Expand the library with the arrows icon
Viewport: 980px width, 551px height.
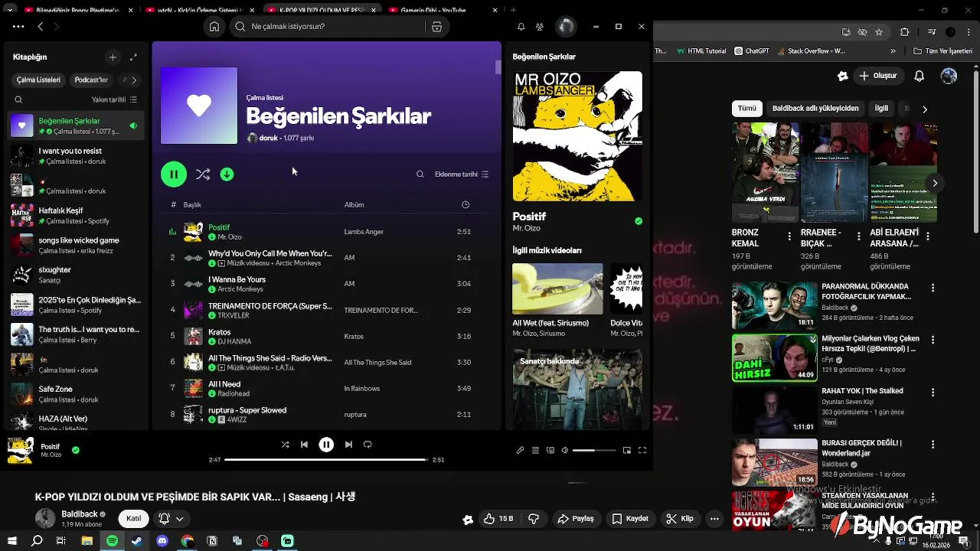133,57
